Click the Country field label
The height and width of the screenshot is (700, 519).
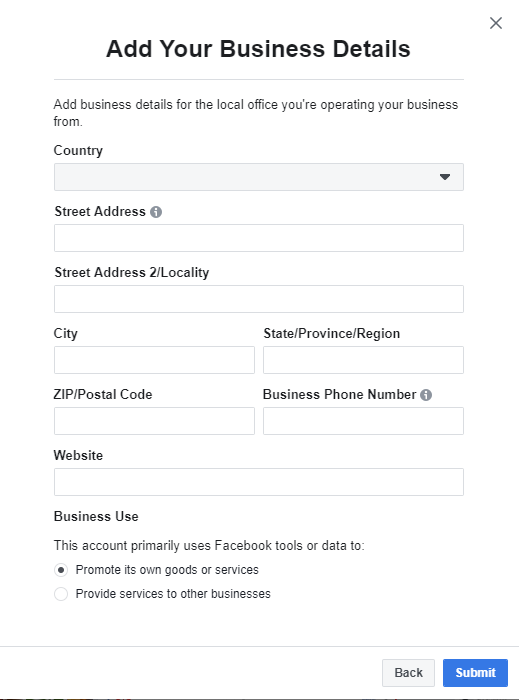pyautogui.click(x=78, y=151)
